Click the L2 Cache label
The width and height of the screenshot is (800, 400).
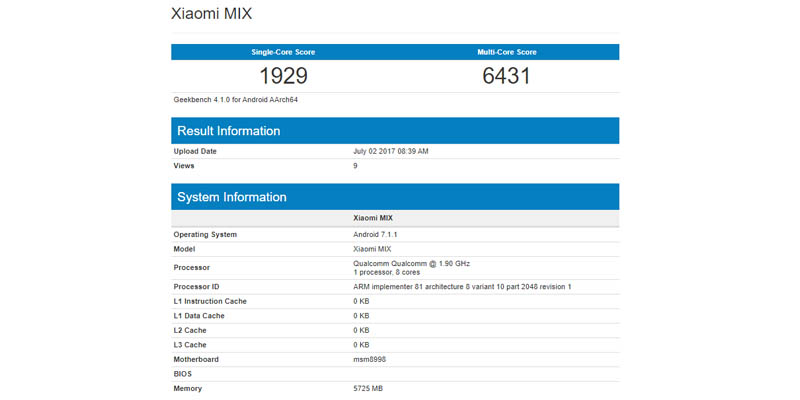pos(190,330)
